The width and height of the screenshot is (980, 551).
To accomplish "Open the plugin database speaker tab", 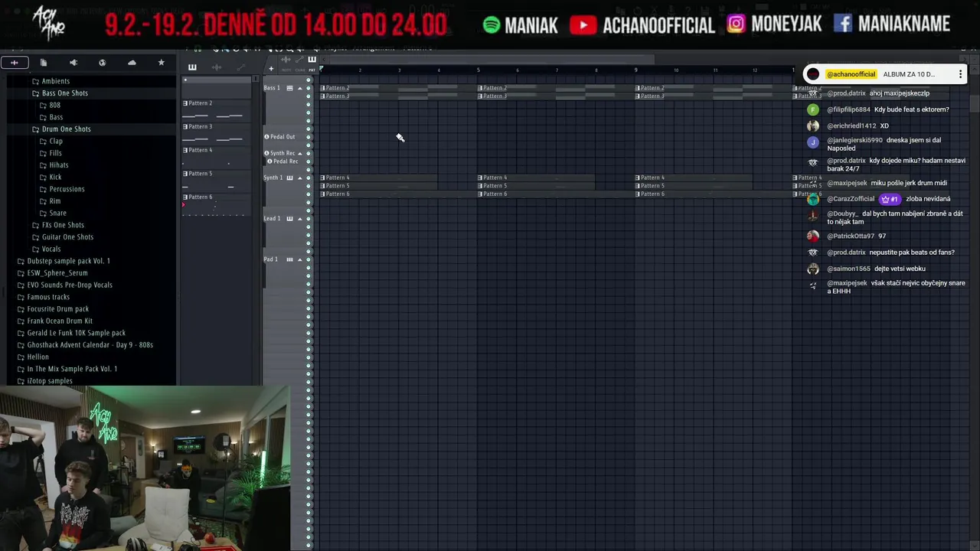I will coord(73,63).
